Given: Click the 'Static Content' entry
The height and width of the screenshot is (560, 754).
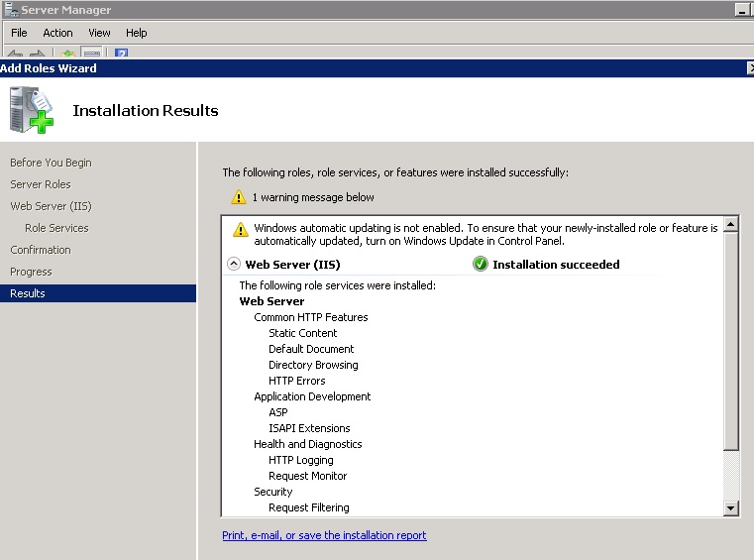Looking at the screenshot, I should pos(303,333).
